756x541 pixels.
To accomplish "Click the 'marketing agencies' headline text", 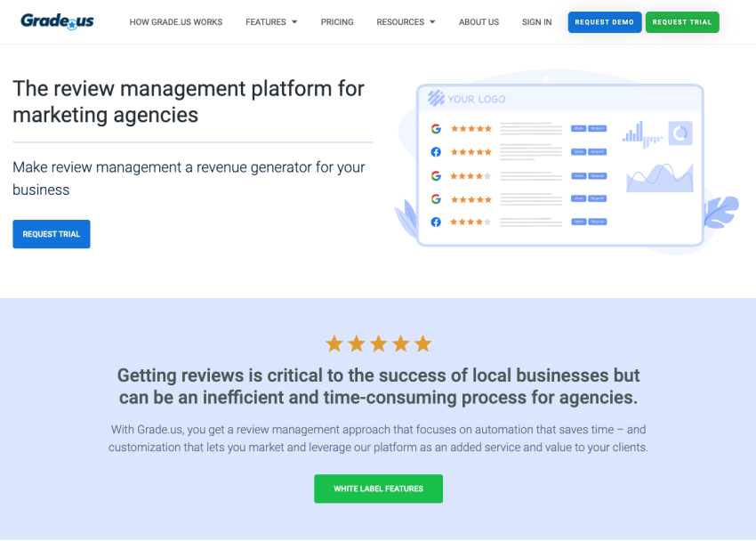I will coord(106,116).
